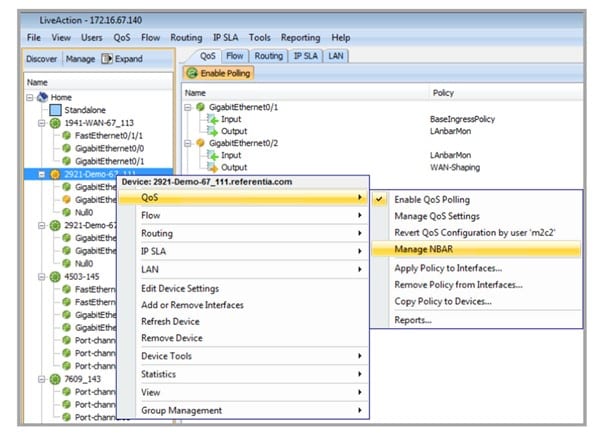This screenshot has width=601, height=442.
Task: Click the Expand toolbar icon
Action: [x=107, y=59]
